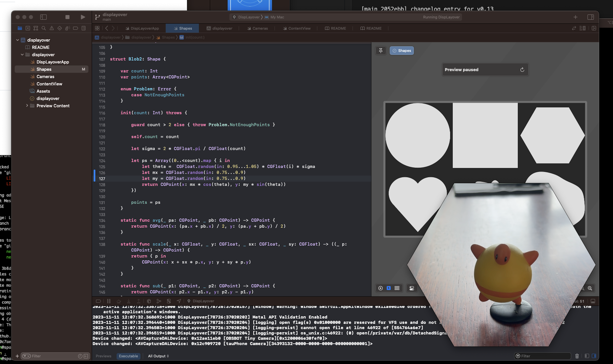
Task: Open the test navigator checkmark diamond icon
Action: (59, 28)
